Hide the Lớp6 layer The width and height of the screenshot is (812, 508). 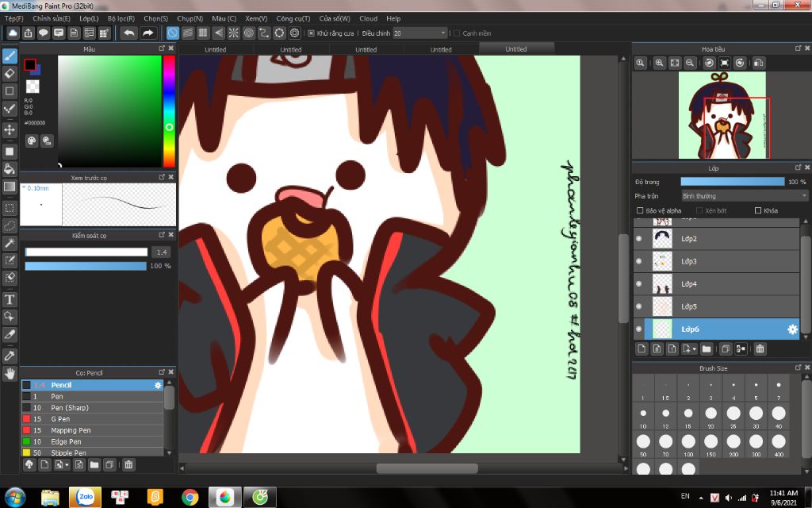638,329
